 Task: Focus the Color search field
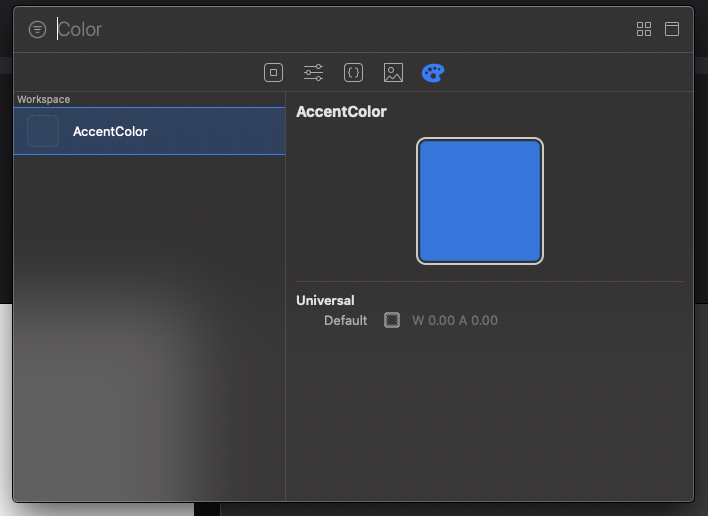coord(343,30)
